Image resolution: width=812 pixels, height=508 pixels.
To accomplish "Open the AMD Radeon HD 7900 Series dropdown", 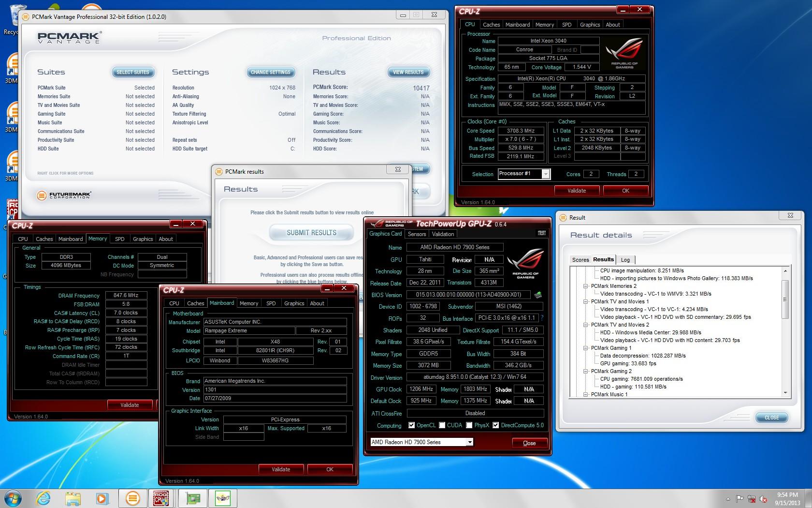I will (x=469, y=442).
